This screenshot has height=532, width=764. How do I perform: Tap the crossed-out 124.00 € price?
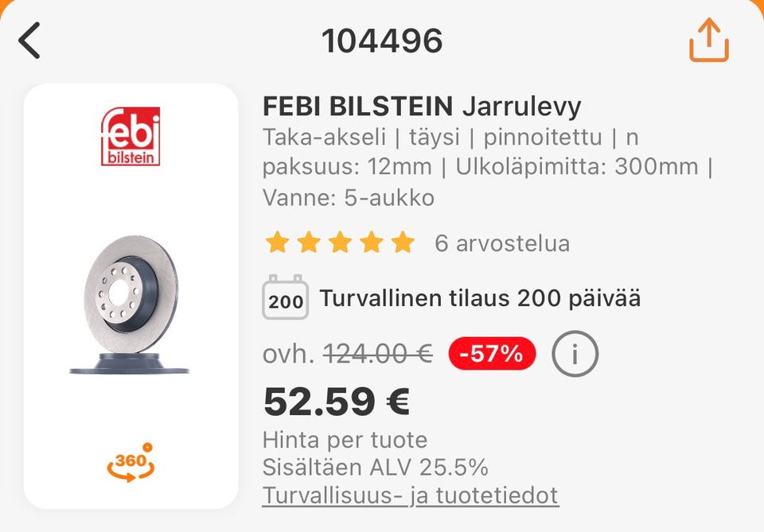[x=377, y=354]
